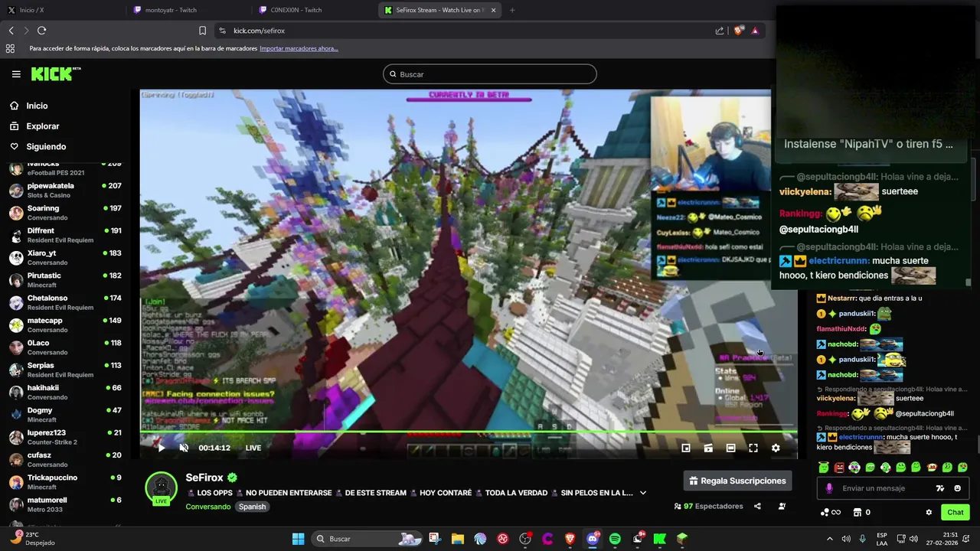Viewport: 980px width, 551px height.
Task: Open Discord from taskbar
Action: 593,539
